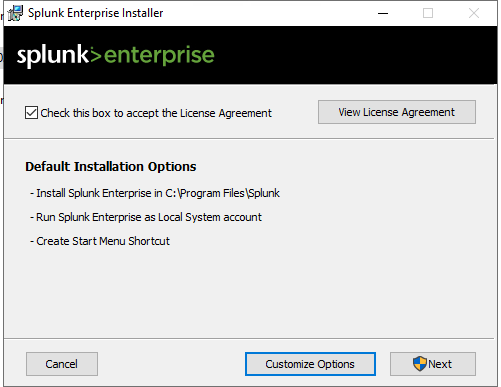Click the Customize Options button

point(310,364)
